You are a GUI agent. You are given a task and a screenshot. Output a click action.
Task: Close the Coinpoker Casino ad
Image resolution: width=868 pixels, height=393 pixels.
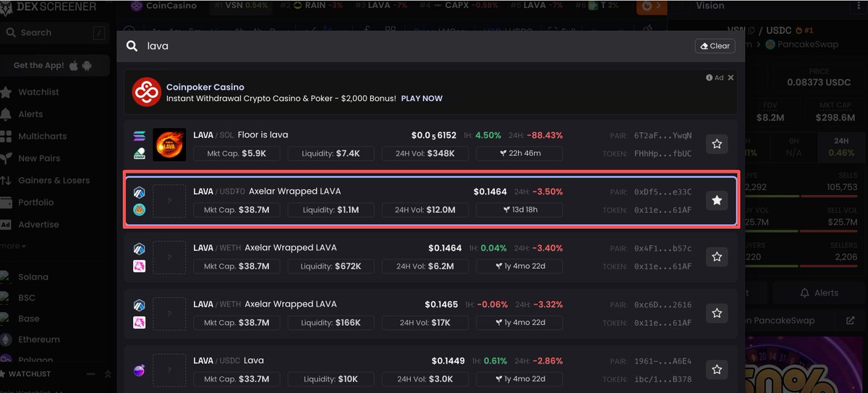click(731, 77)
